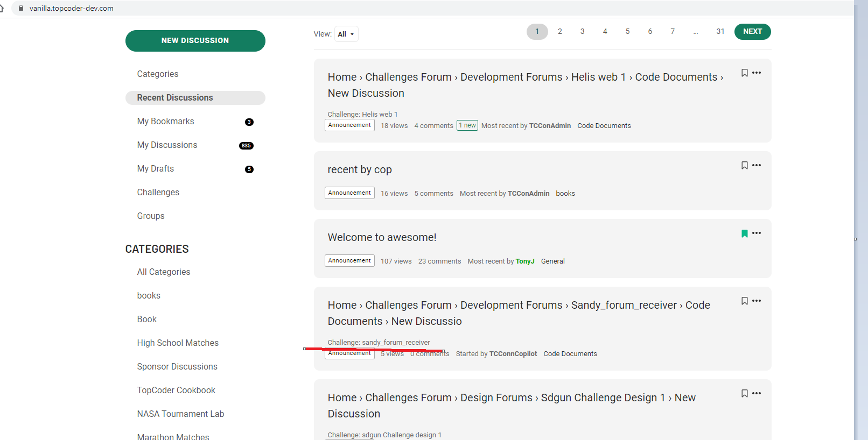Screen dimensions: 868x440
Task: Click the '1 new' comments badge
Action: pyautogui.click(x=467, y=125)
